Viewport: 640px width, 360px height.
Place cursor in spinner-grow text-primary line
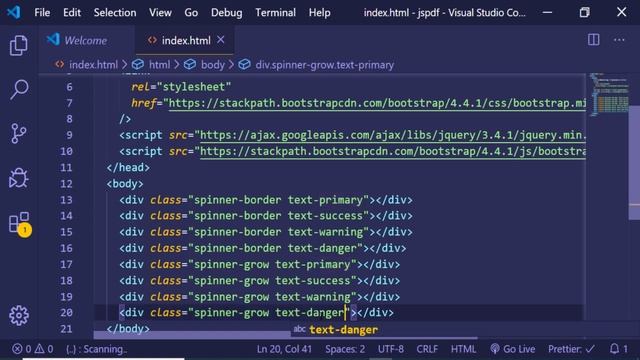click(x=260, y=264)
